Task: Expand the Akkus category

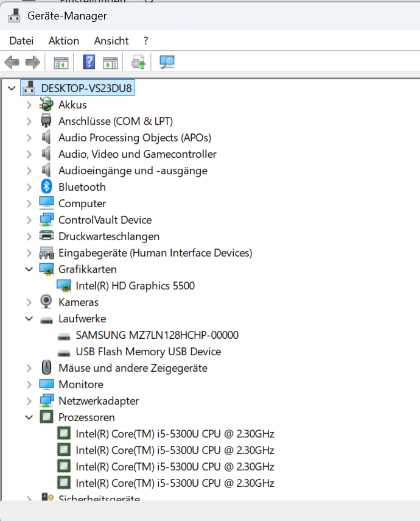Action: point(29,105)
